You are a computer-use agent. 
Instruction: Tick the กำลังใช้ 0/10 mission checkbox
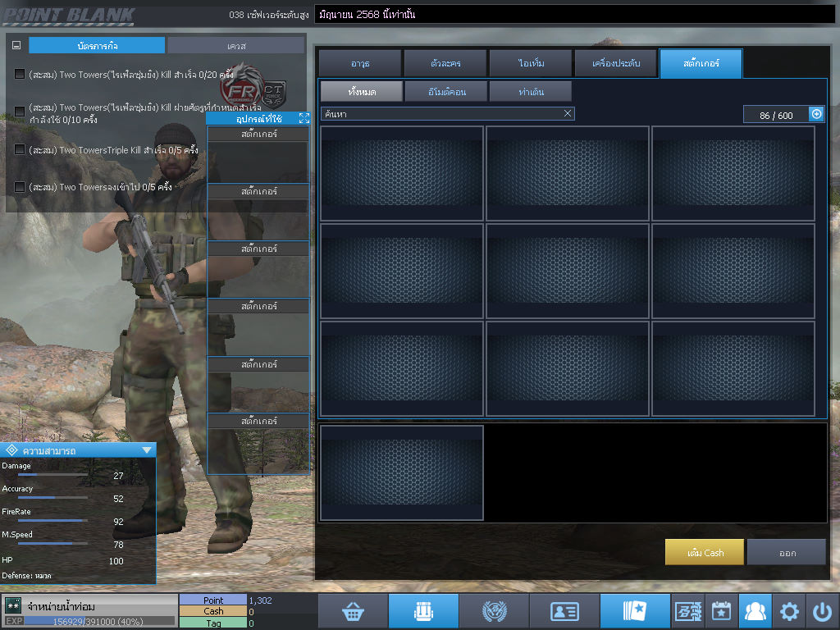[x=20, y=112]
